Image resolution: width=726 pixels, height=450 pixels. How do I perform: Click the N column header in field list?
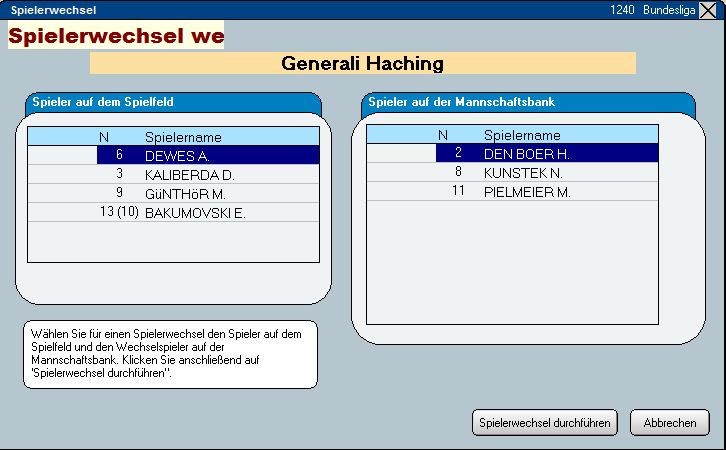(103, 137)
